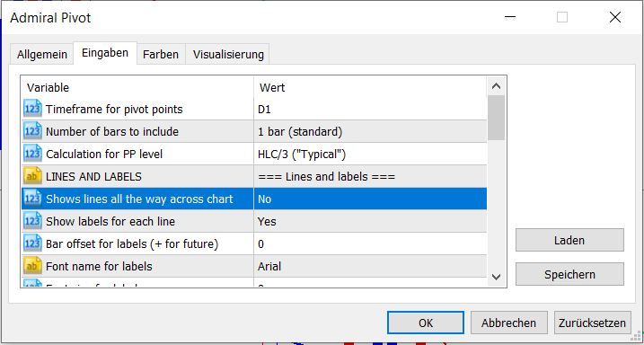644x345 pixels.
Task: Confirm settings with the OK button
Action: [426, 323]
